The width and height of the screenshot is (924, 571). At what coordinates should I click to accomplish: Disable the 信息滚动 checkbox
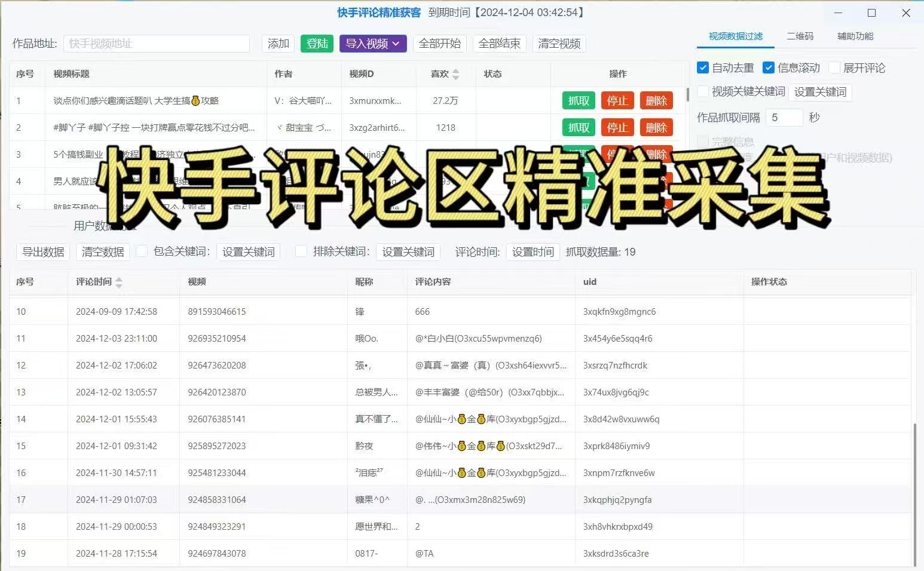[x=769, y=68]
